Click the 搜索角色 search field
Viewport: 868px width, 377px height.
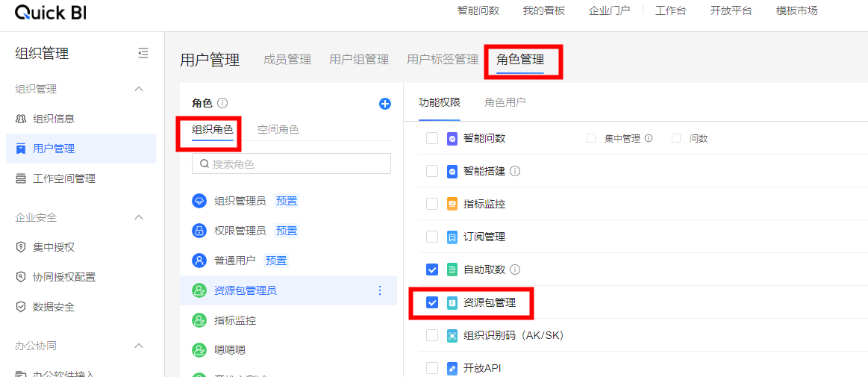pos(291,163)
